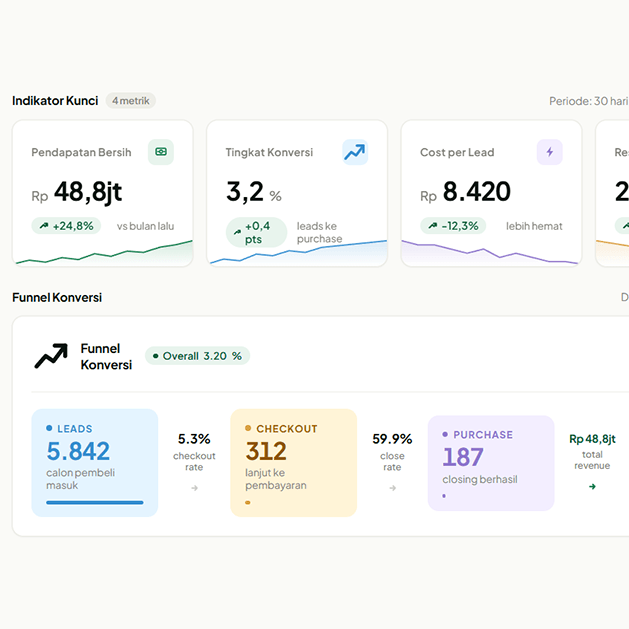Image resolution: width=629 pixels, height=629 pixels.
Task: Click the arrow under close rate
Action: [393, 488]
